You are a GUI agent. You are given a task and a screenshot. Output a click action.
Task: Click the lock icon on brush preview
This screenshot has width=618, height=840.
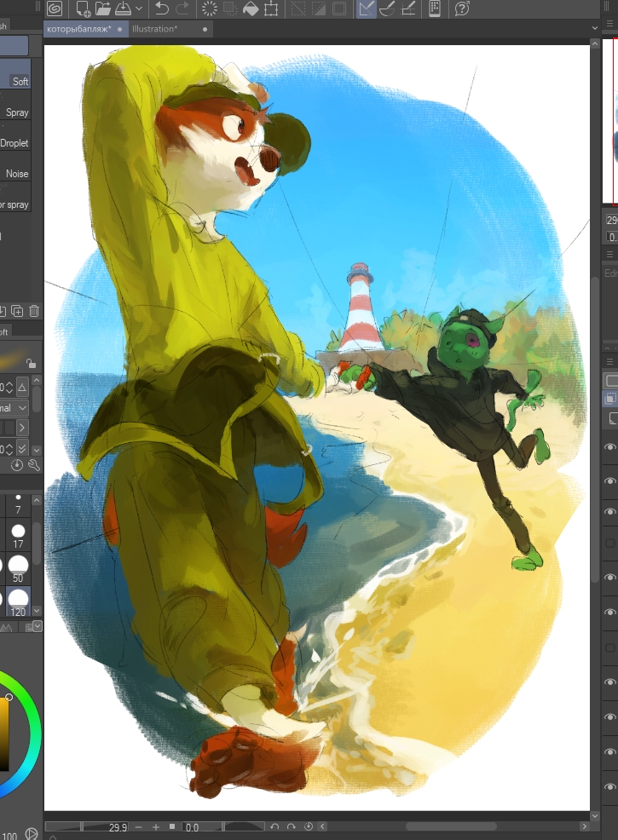[x=31, y=364]
